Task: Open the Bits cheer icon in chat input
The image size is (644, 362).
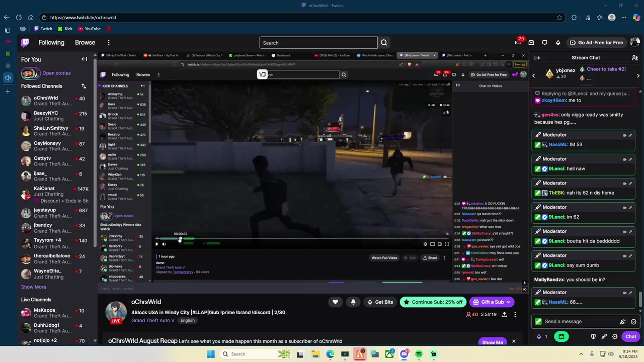Action: coord(623,322)
